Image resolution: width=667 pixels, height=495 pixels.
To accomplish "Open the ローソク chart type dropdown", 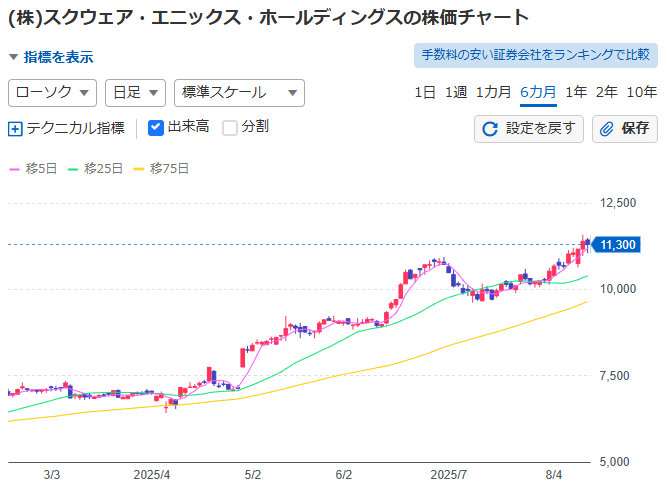I will tap(52, 93).
